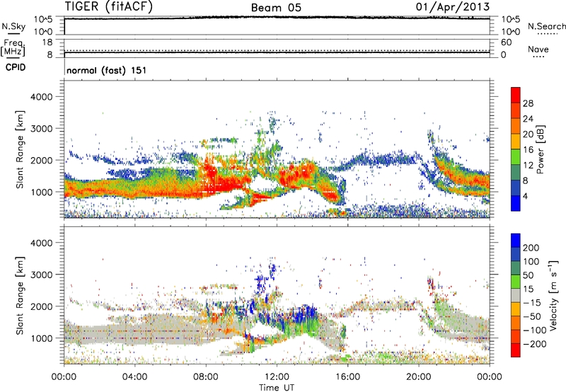Click the -50 label on Velocity colorbar
The height and width of the screenshot is (392, 566).
(x=531, y=316)
